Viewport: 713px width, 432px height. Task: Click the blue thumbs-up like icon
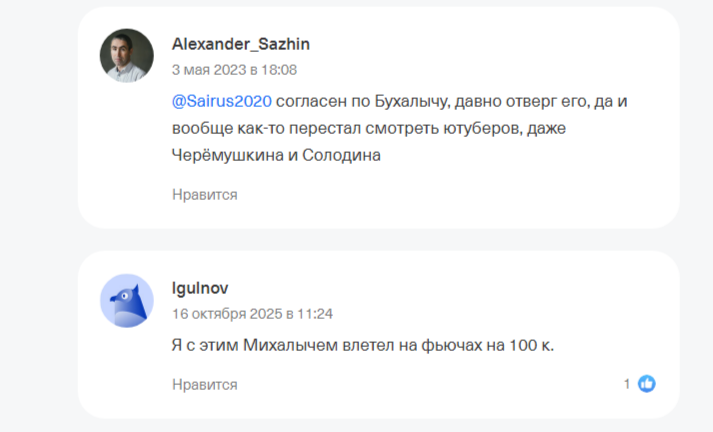[647, 383]
